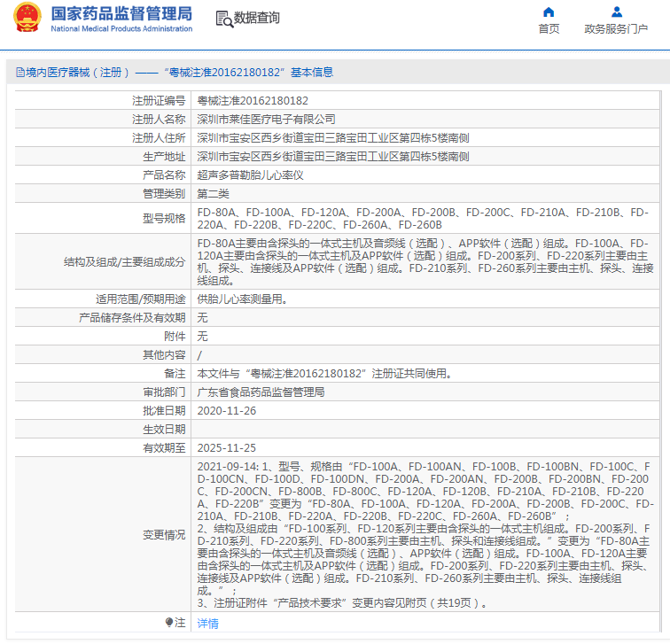Click 超声多普勒胎儿心率仪 product name

pos(251,175)
